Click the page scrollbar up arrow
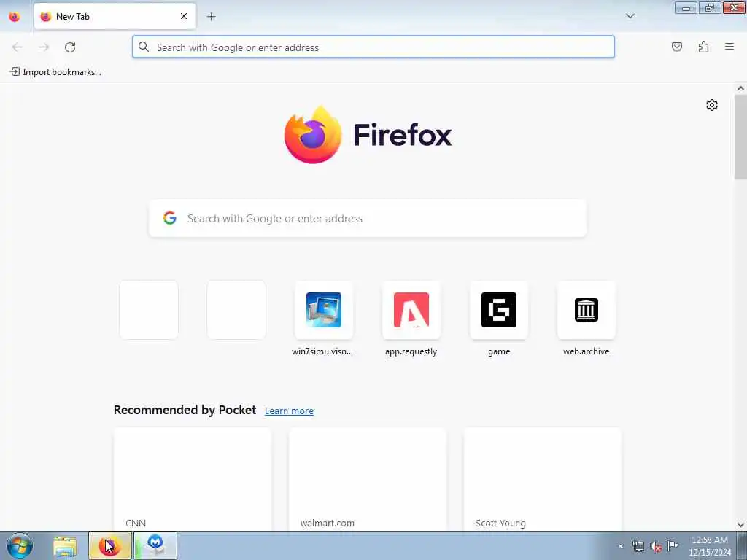The width and height of the screenshot is (747, 560). (x=740, y=88)
